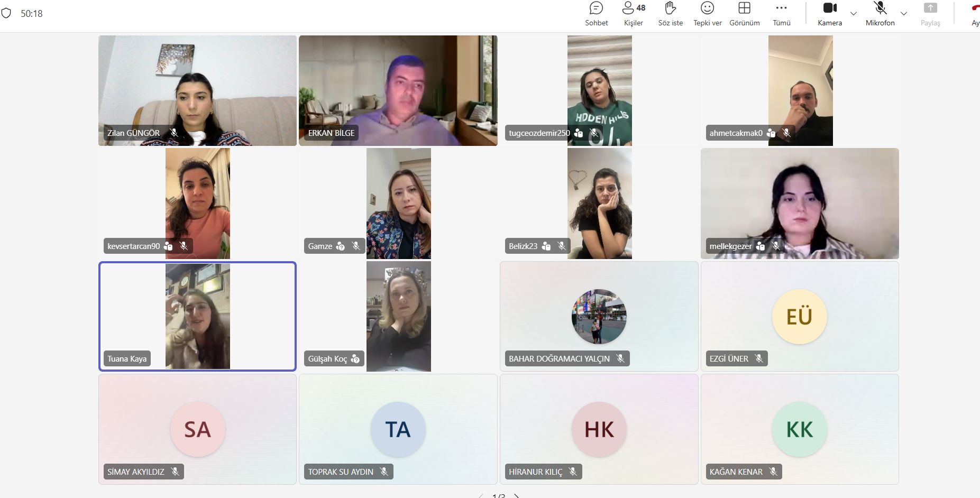Image resolution: width=980 pixels, height=498 pixels.
Task: Click the muted mic icon beside Zilan GÜNGÖR
Action: 173,133
